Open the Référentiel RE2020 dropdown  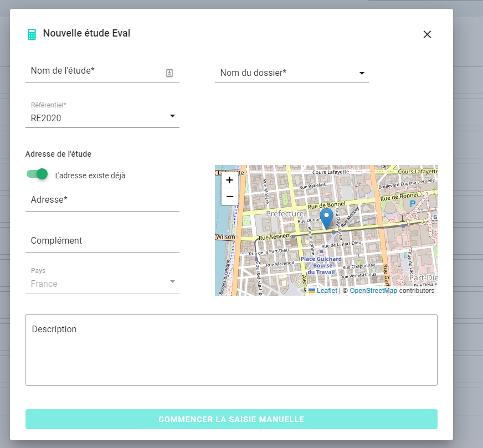102,115
